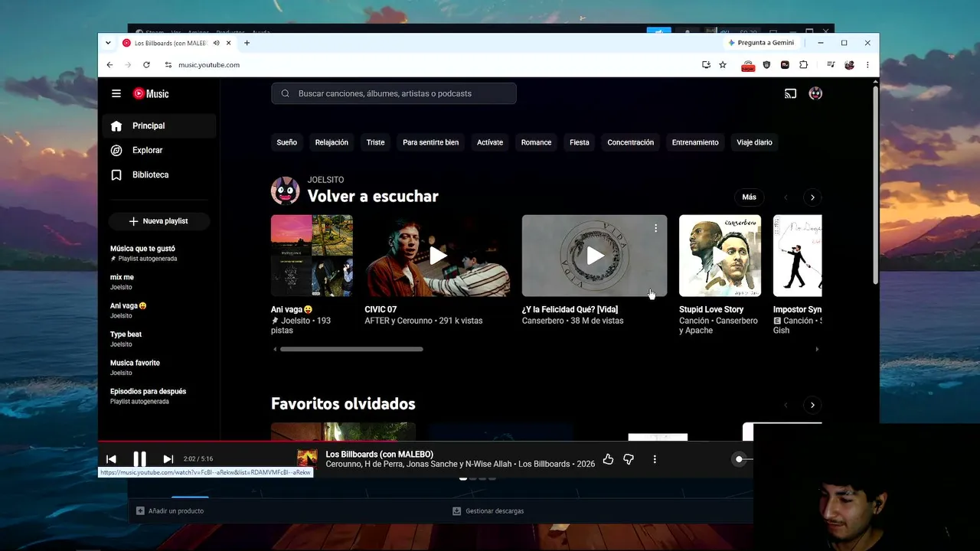Click Gestionar descargas in Steam window

[488, 510]
